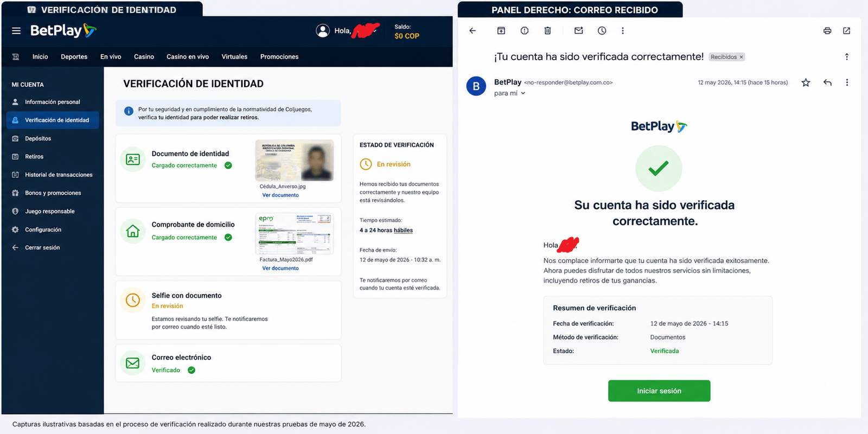The height and width of the screenshot is (434, 868).
Task: Click the Iniciar sesión button in email
Action: [x=659, y=391]
